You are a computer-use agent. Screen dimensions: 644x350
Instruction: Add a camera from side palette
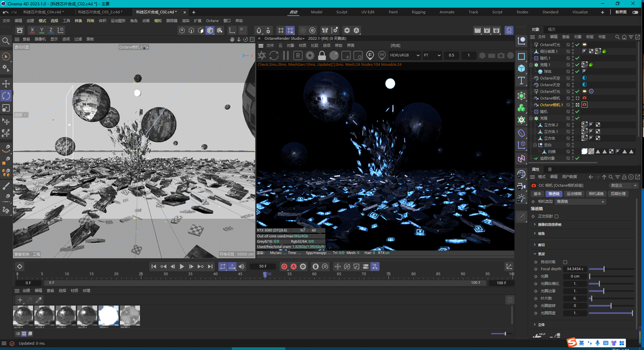(521, 186)
